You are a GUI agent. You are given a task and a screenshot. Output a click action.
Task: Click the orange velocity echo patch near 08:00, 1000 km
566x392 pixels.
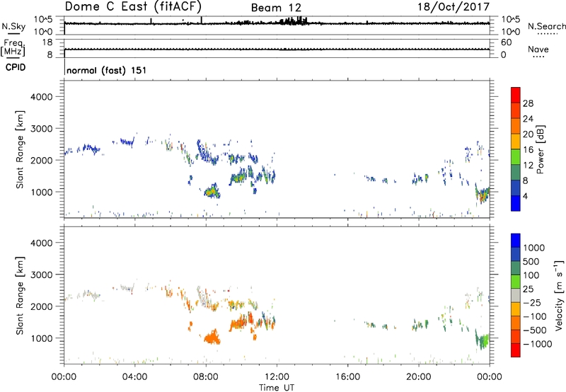point(212,338)
